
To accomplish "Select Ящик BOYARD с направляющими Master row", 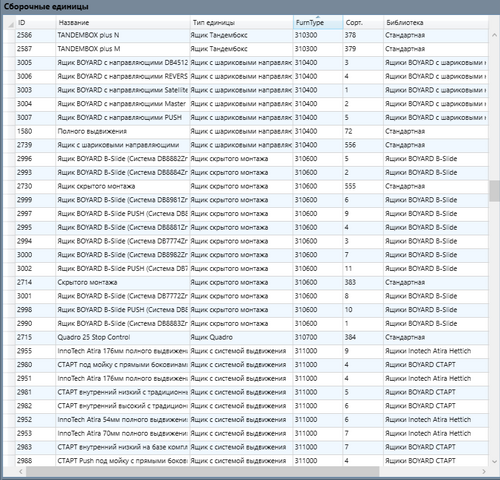I will (x=246, y=104).
